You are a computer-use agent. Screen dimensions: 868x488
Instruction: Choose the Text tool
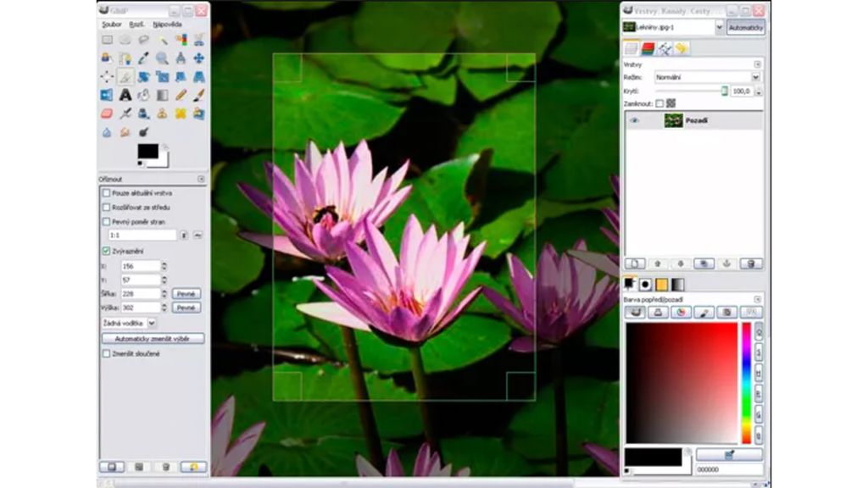124,96
